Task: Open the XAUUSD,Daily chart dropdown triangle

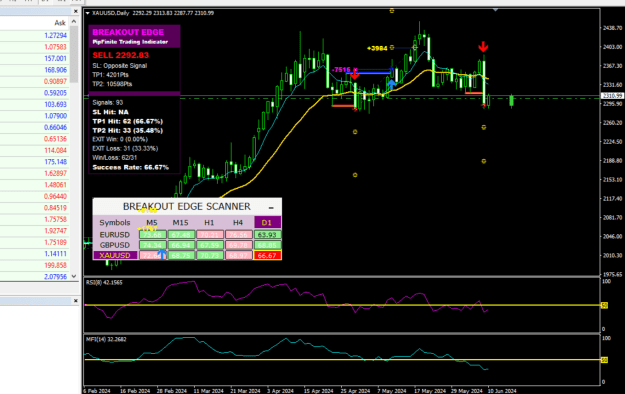Action: point(87,13)
